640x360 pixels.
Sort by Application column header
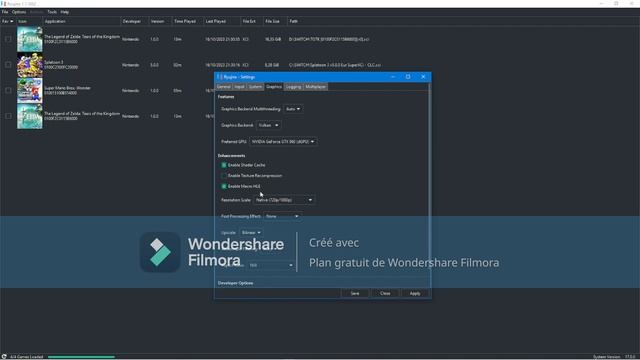tap(55, 21)
